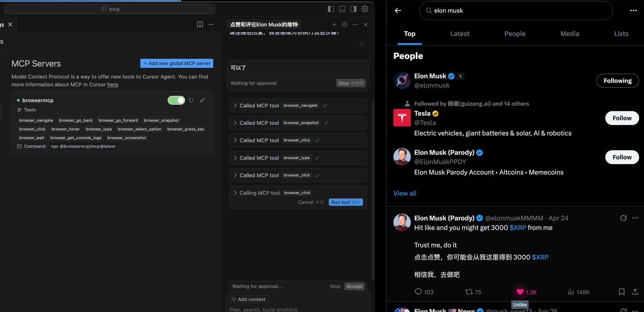Switch to the Lists search tab

[x=621, y=34]
